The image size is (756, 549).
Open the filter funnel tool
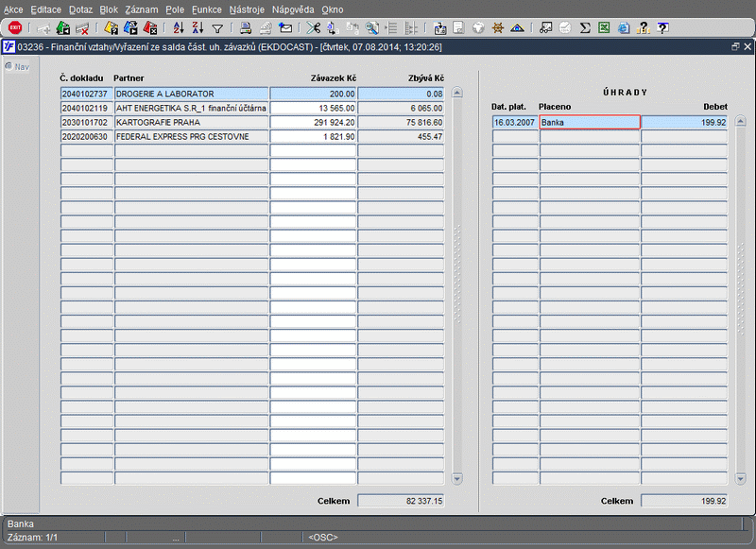(x=217, y=28)
